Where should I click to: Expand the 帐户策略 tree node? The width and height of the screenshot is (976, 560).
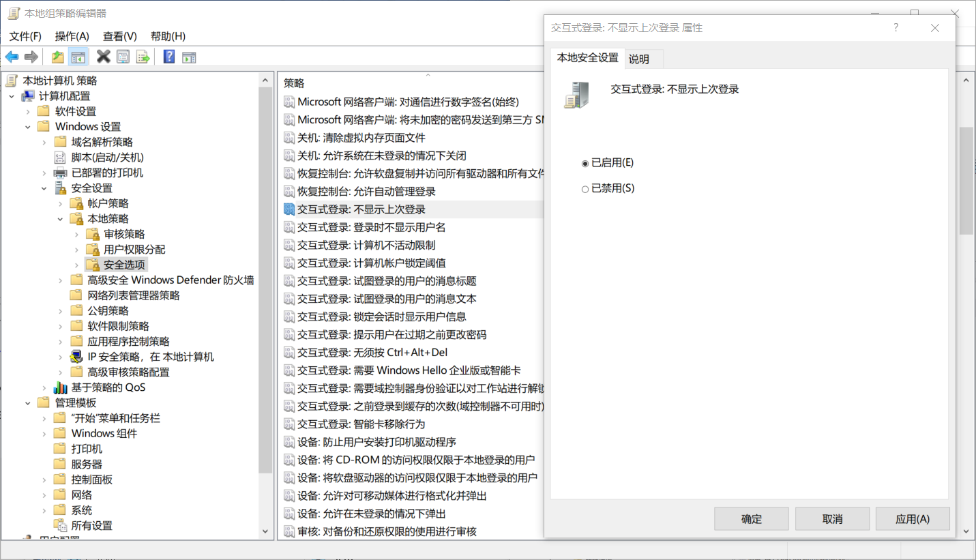(x=61, y=203)
